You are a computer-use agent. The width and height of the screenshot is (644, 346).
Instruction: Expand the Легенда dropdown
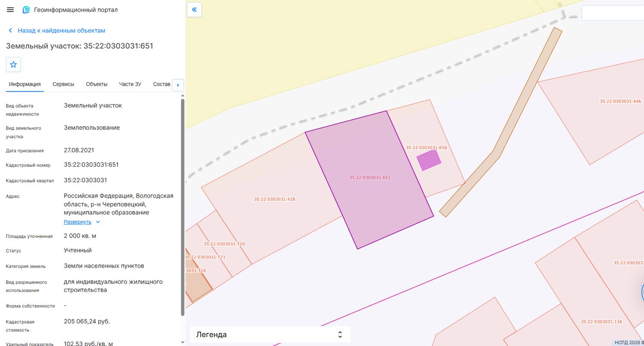[x=270, y=334]
